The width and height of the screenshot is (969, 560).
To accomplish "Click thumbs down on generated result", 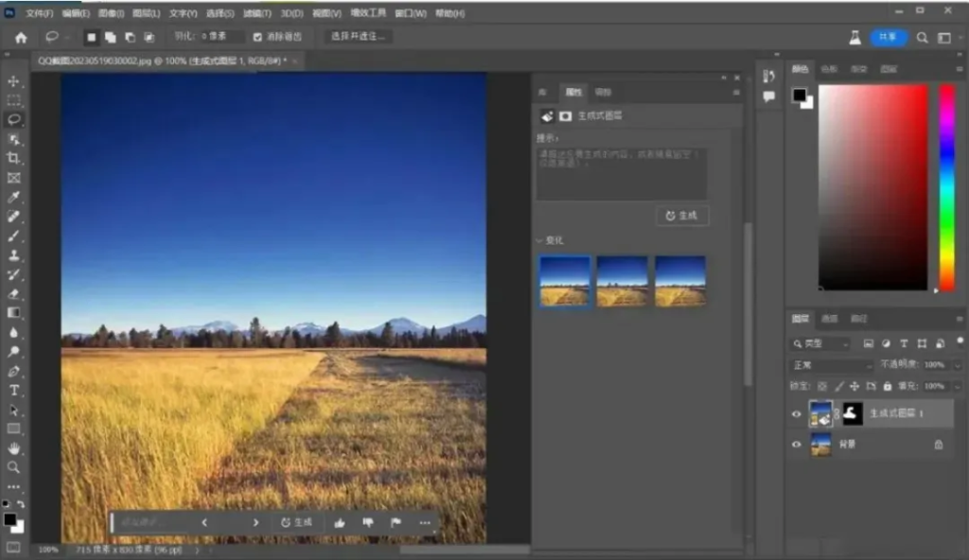I will (x=368, y=523).
